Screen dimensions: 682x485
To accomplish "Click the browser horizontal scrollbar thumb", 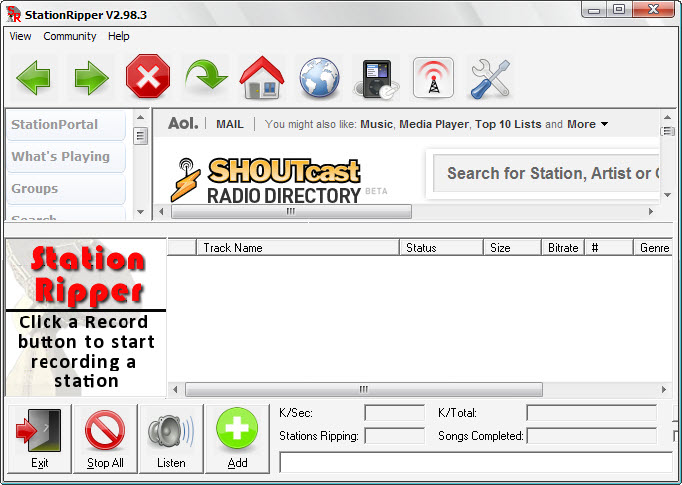I will [291, 211].
